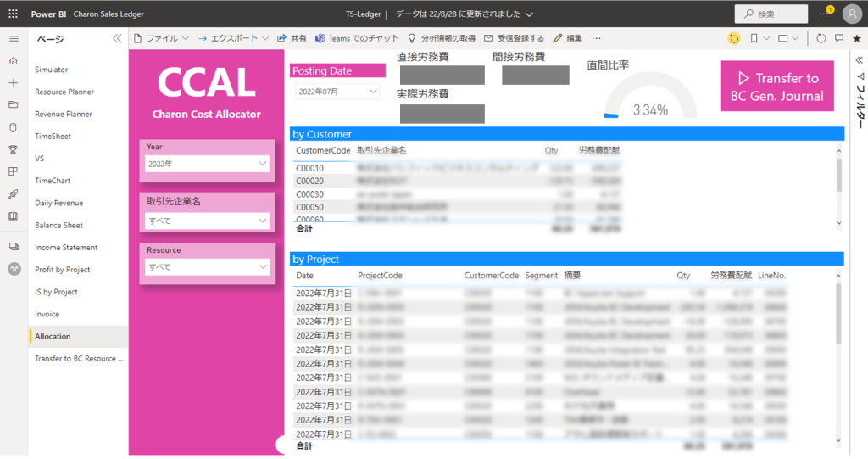Click the 共有 share button
Viewport: 868px width, 459px height.
click(x=292, y=38)
